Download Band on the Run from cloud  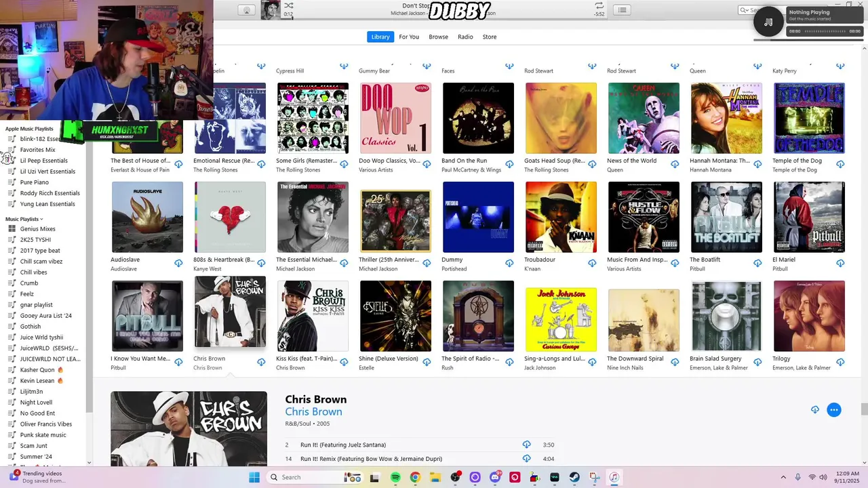click(x=509, y=164)
